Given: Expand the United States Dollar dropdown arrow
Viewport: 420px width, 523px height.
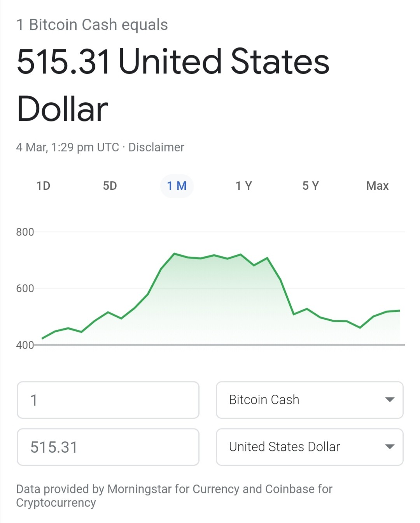Looking at the screenshot, I should 390,447.
